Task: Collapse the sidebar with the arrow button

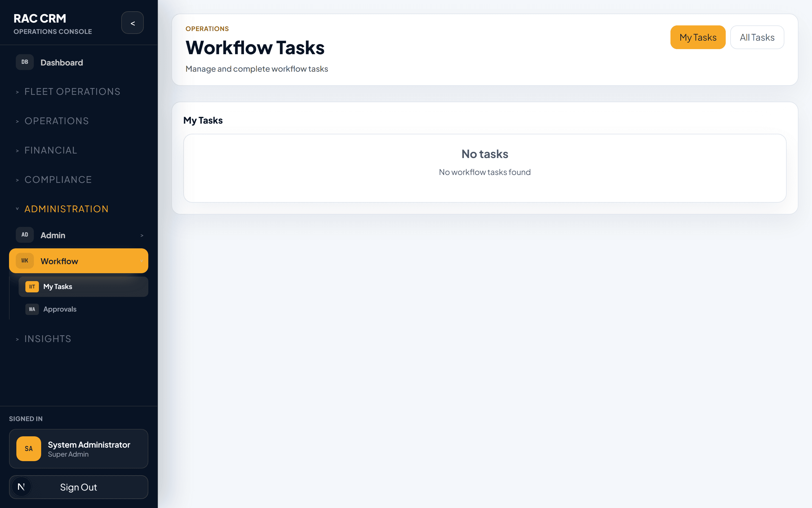Action: click(x=133, y=23)
